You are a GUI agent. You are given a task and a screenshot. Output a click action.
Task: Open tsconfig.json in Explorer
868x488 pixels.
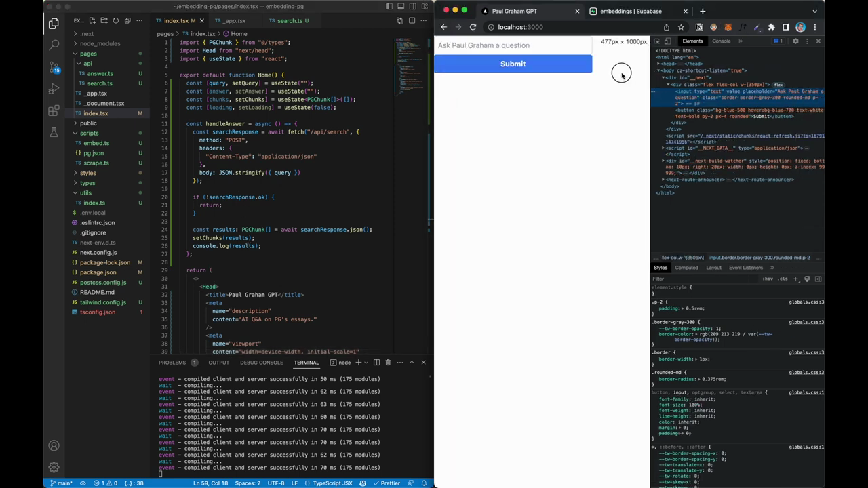(x=98, y=312)
